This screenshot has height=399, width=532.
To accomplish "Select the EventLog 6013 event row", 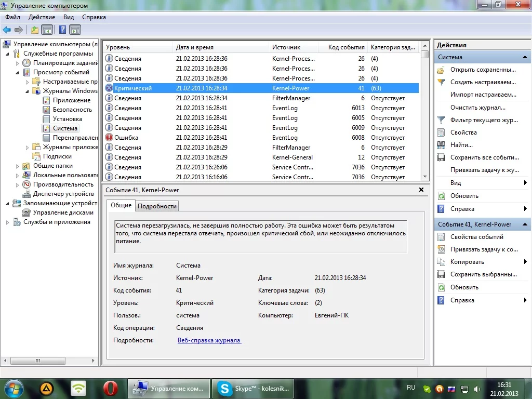I will [262, 108].
